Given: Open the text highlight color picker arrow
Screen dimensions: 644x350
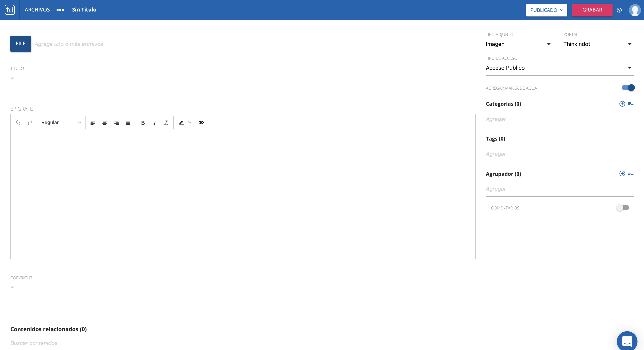Looking at the screenshot, I should (189, 123).
